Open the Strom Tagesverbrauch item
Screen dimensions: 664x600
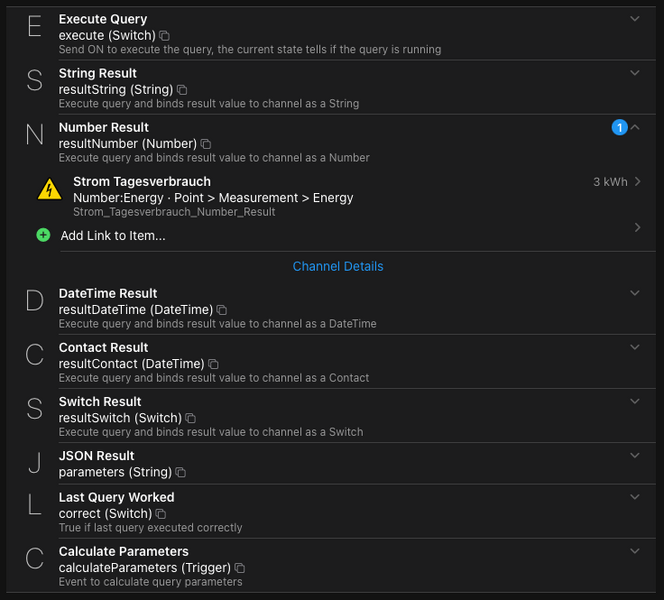tap(142, 182)
